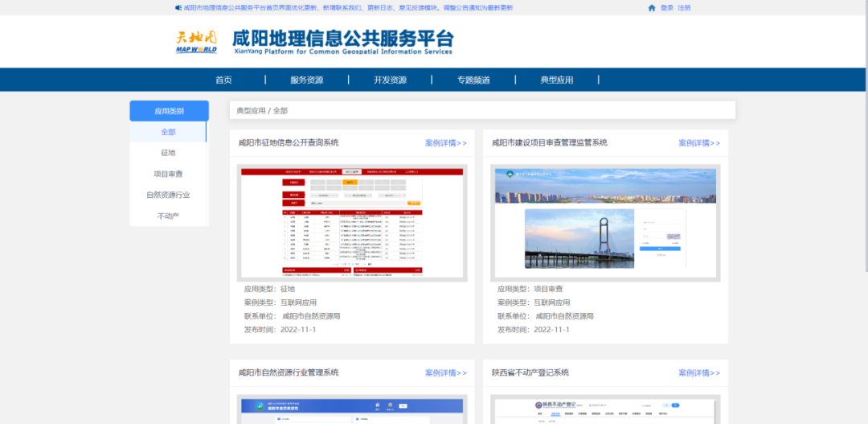Open the 征地信息公开查询系统 screenshot thumbnail

(x=352, y=223)
